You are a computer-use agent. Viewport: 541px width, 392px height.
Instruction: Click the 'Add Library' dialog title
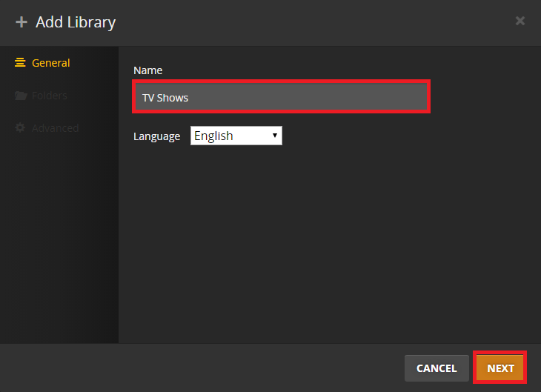[76, 22]
